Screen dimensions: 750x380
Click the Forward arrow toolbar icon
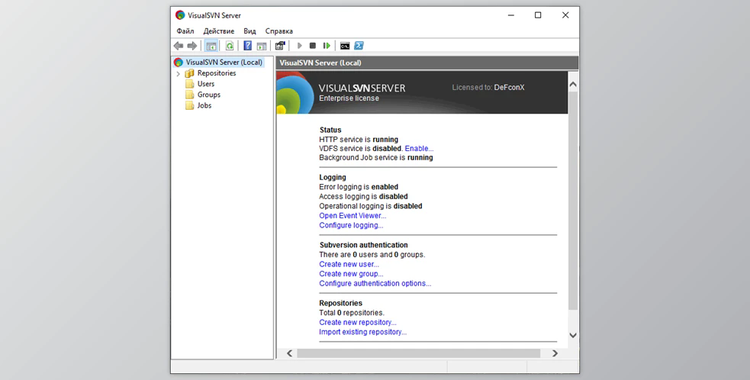tap(192, 45)
